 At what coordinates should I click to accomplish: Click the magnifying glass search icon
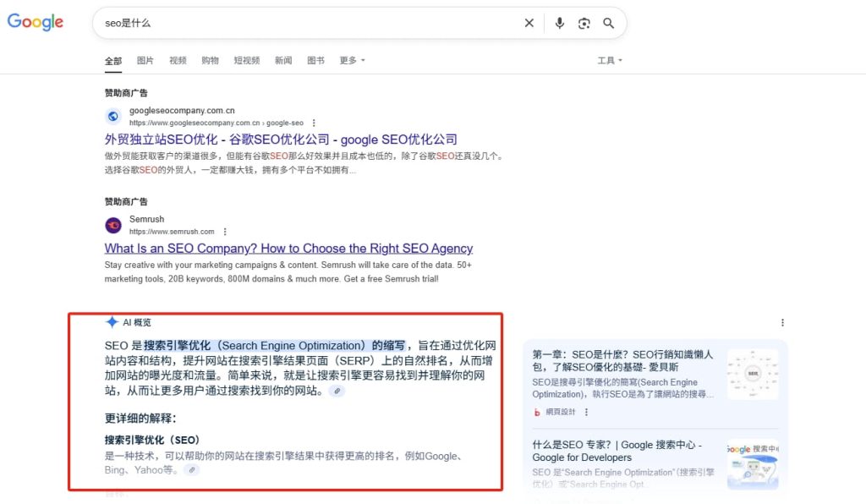608,23
